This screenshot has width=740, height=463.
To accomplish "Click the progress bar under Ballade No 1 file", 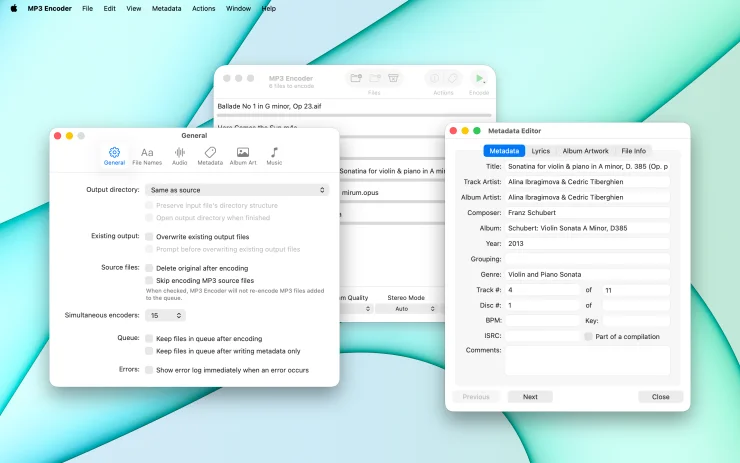I will pyautogui.click(x=354, y=115).
